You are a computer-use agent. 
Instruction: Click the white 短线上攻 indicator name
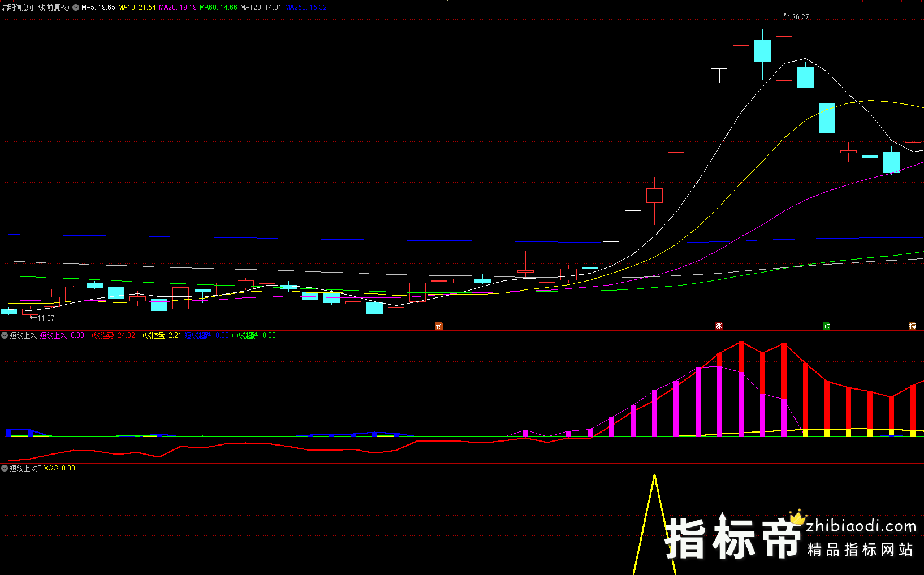pyautogui.click(x=23, y=335)
